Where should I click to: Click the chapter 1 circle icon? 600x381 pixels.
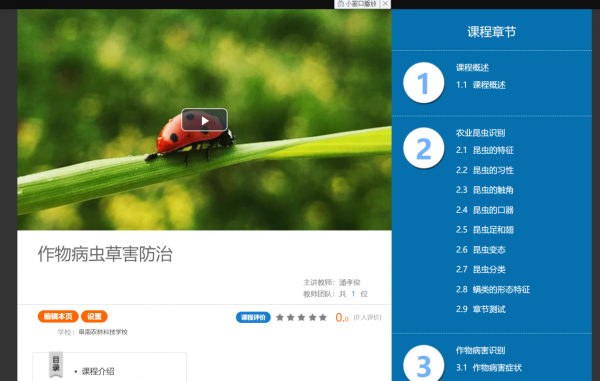(423, 83)
